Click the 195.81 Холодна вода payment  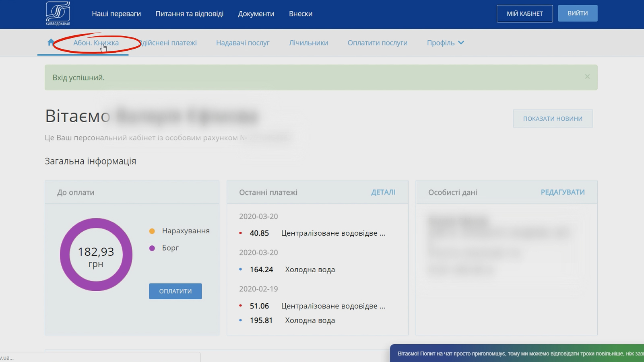click(292, 321)
